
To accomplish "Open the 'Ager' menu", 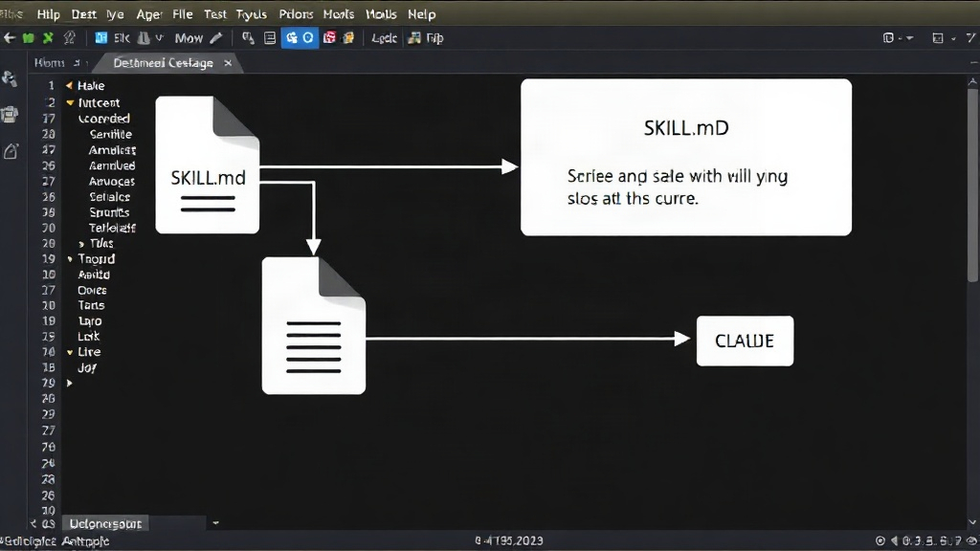I will click(149, 13).
